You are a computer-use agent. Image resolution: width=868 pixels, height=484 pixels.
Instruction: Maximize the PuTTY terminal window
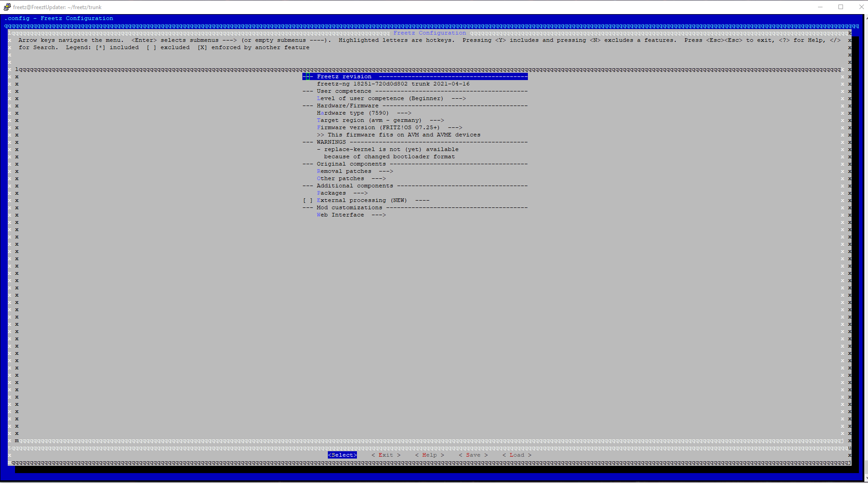pyautogui.click(x=841, y=7)
